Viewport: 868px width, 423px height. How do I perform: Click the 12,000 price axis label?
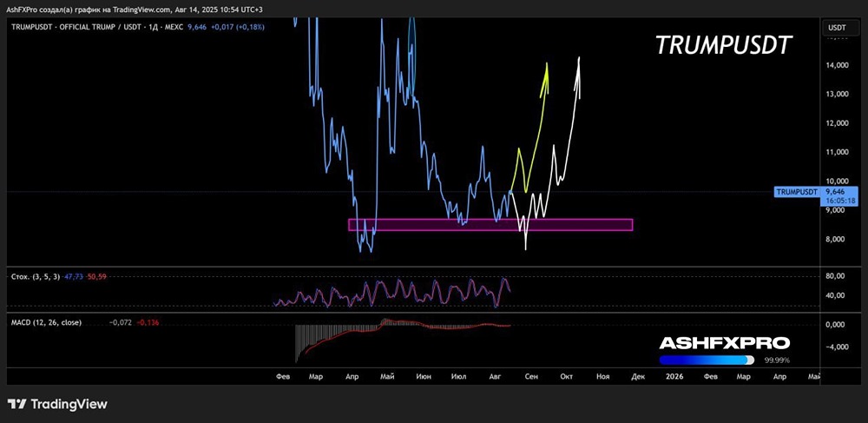837,123
